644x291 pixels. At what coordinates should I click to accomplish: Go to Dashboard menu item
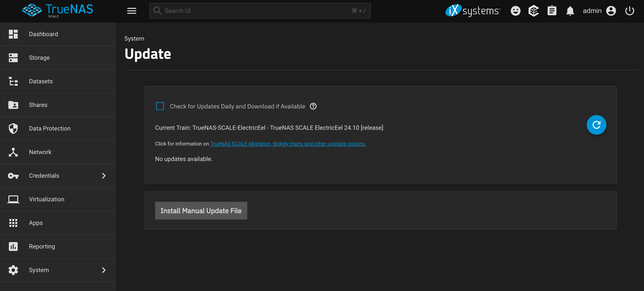click(58, 34)
